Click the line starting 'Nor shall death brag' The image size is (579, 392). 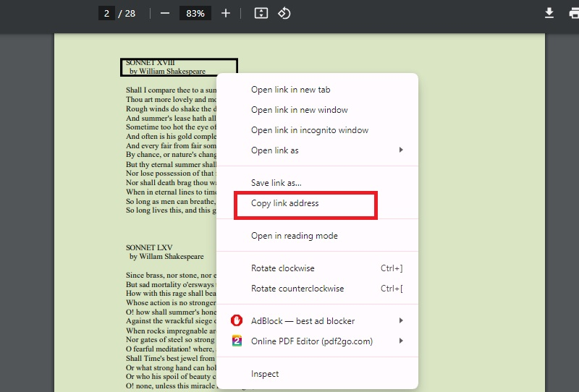click(x=171, y=183)
